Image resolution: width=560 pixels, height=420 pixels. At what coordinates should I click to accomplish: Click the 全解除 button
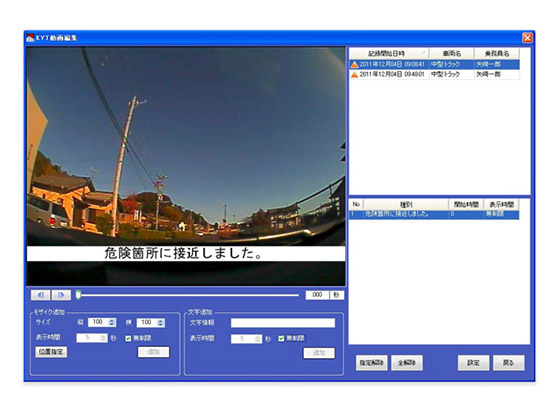[x=407, y=363]
